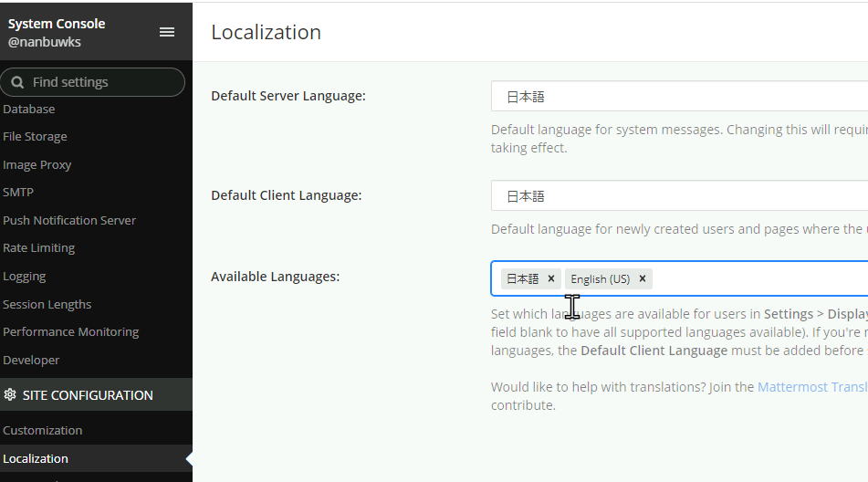Follow the Mattermost Translation link
The height and width of the screenshot is (482, 868).
click(812, 387)
